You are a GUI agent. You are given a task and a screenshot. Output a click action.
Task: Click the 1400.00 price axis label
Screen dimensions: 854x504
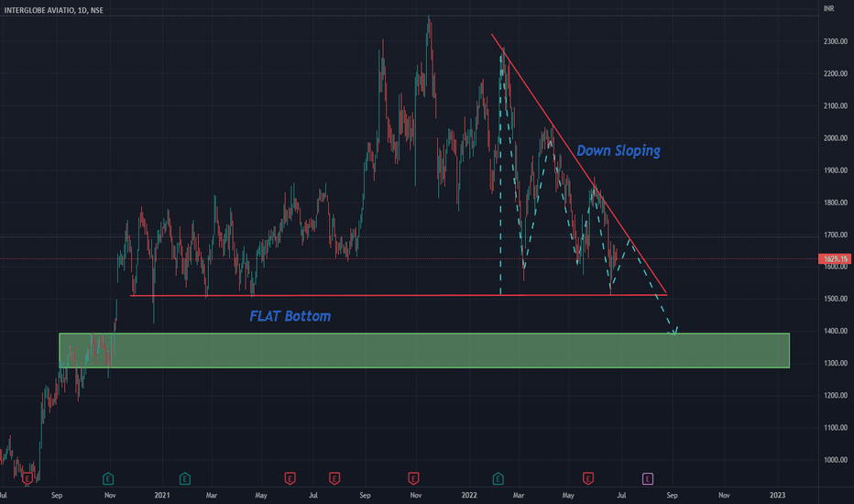pos(836,331)
